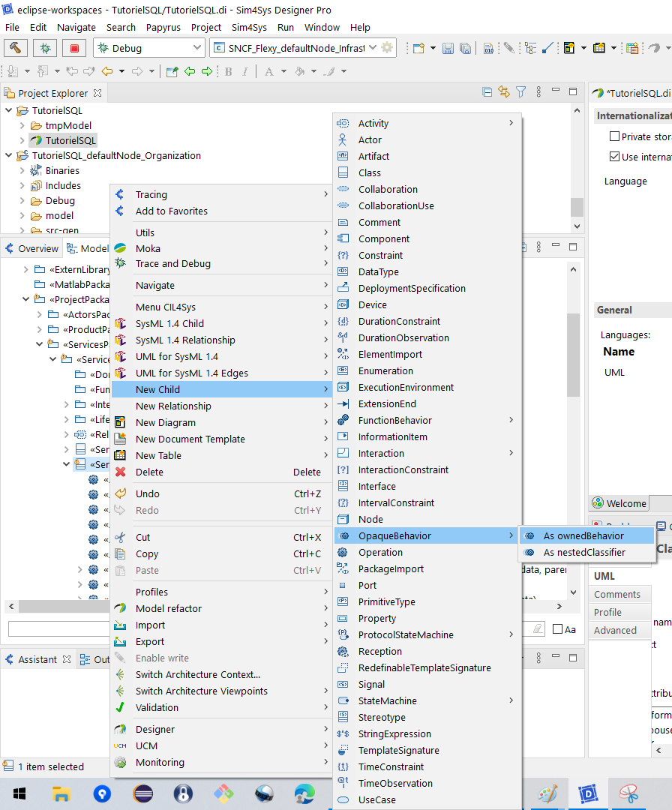Choose StateMachine in New Child submenu
Viewport: 672px width, 810px height.
tap(427, 701)
